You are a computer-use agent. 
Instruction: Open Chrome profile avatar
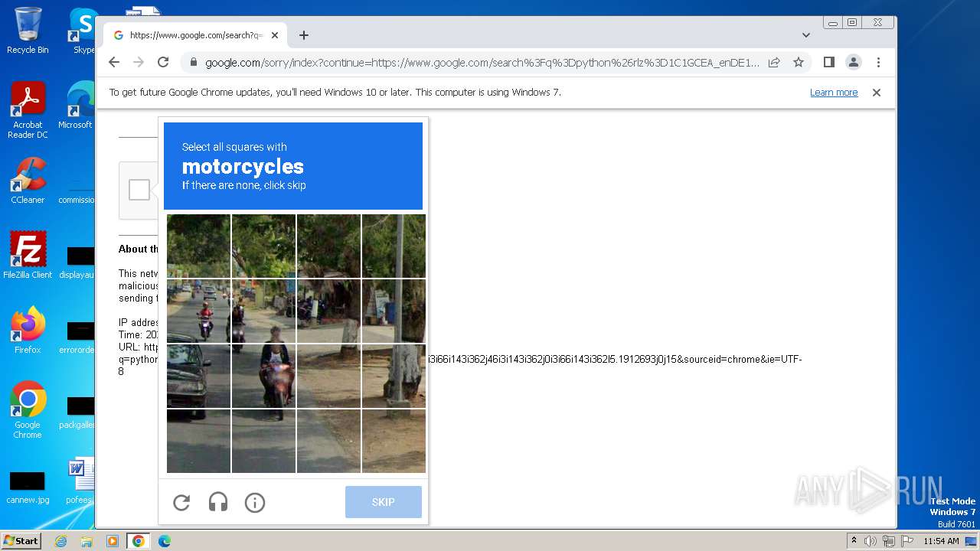point(853,62)
